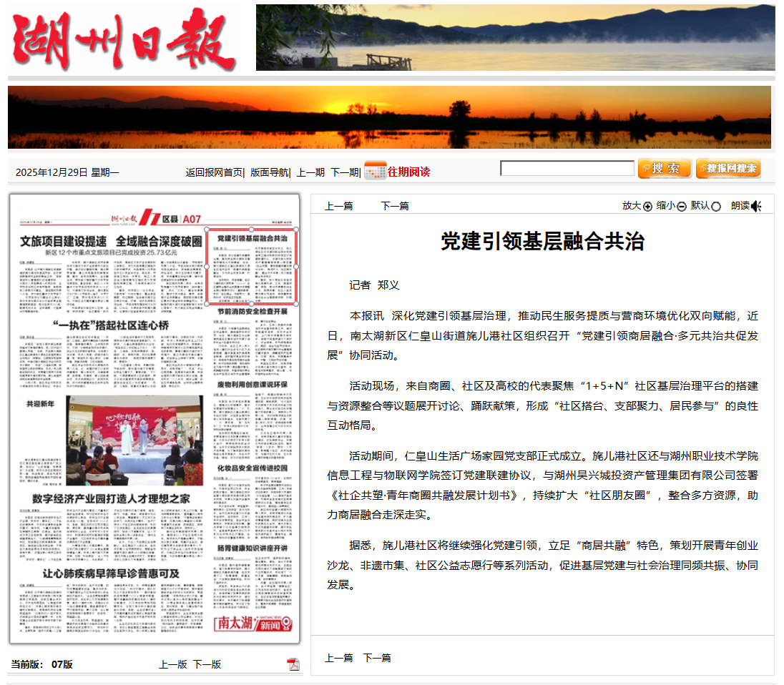Download the page via PDF icon
Screen dimensions: 784x685
tap(293, 664)
